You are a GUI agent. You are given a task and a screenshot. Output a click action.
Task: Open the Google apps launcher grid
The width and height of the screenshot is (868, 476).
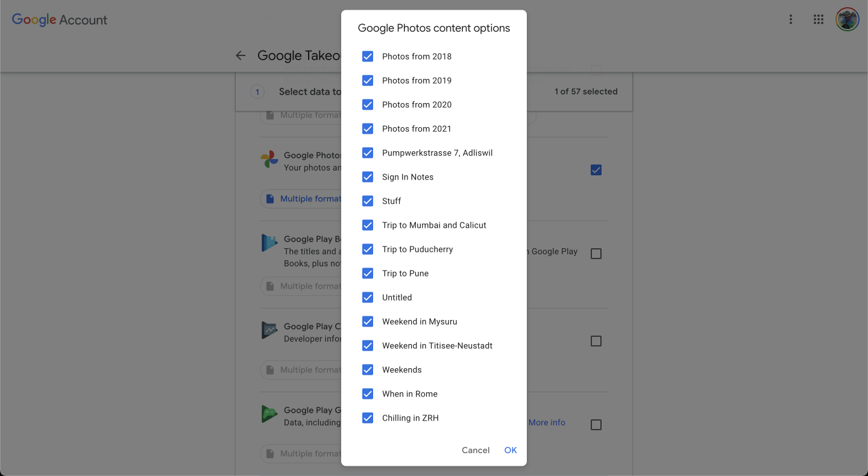coord(819,19)
